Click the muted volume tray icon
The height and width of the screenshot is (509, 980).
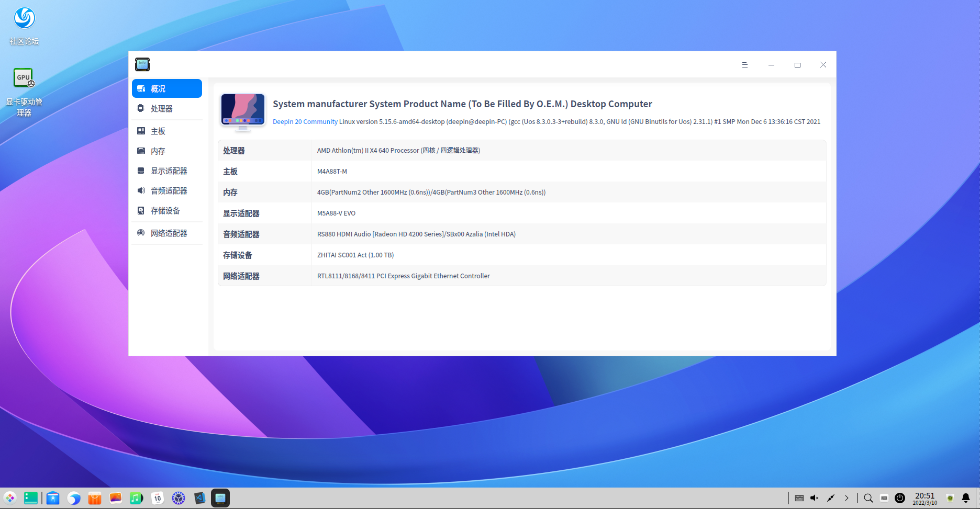tap(815, 498)
